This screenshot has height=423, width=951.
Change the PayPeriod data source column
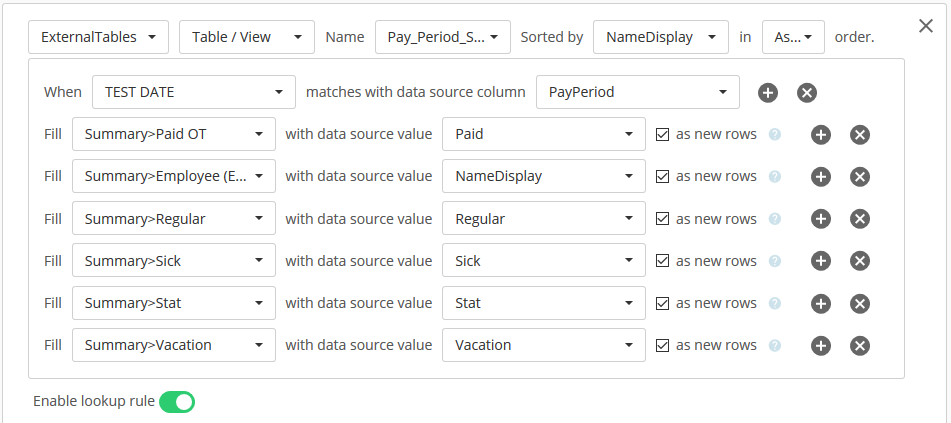click(x=637, y=92)
